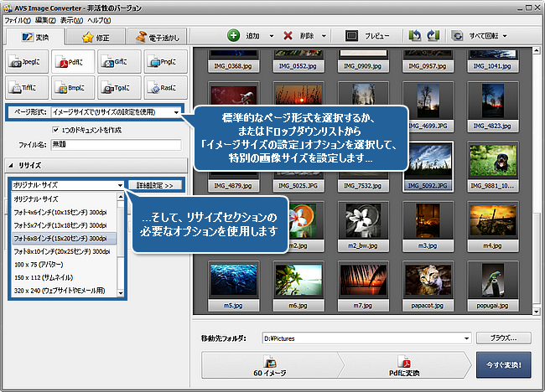Open the ページ形式 dropdown
The image size is (545, 392).
[x=116, y=111]
